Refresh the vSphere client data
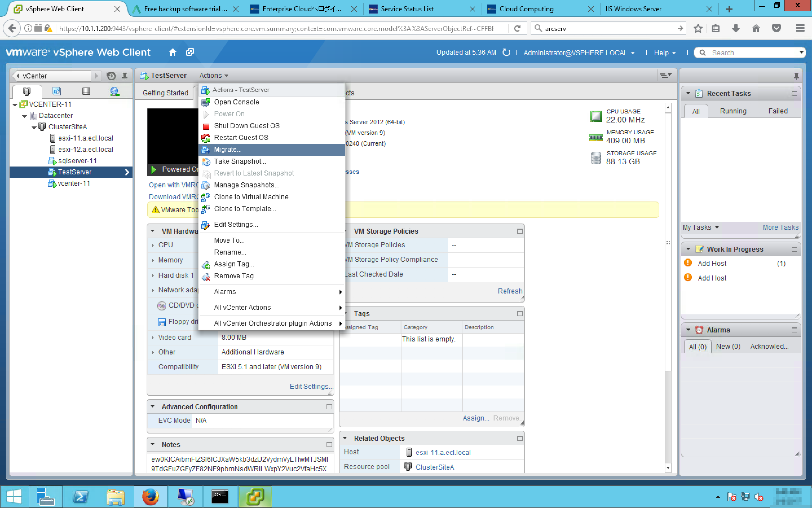 point(506,52)
